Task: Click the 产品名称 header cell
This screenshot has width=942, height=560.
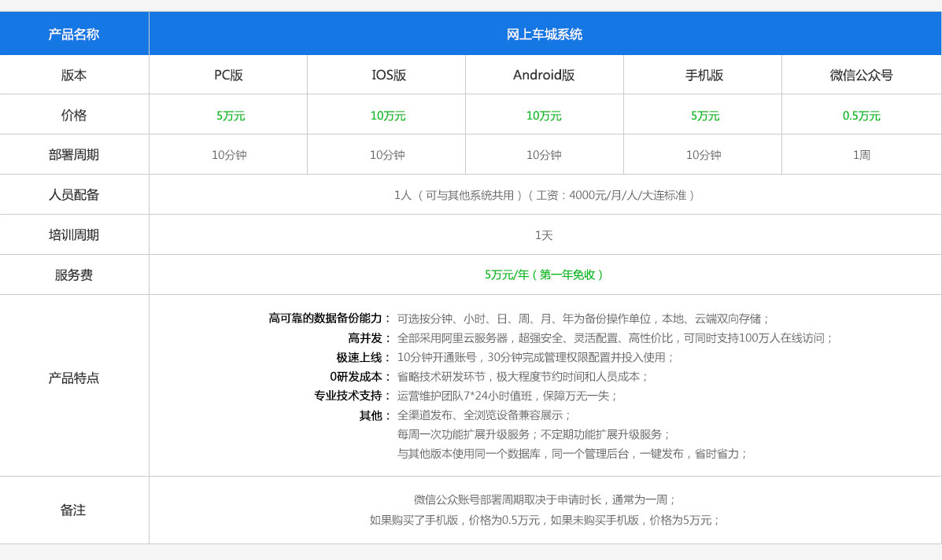Action: 74,35
